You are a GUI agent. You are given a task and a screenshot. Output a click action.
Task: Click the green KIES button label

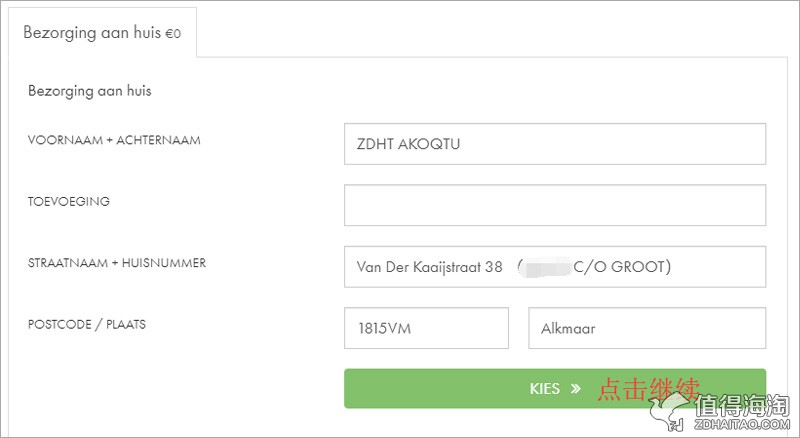click(x=545, y=389)
